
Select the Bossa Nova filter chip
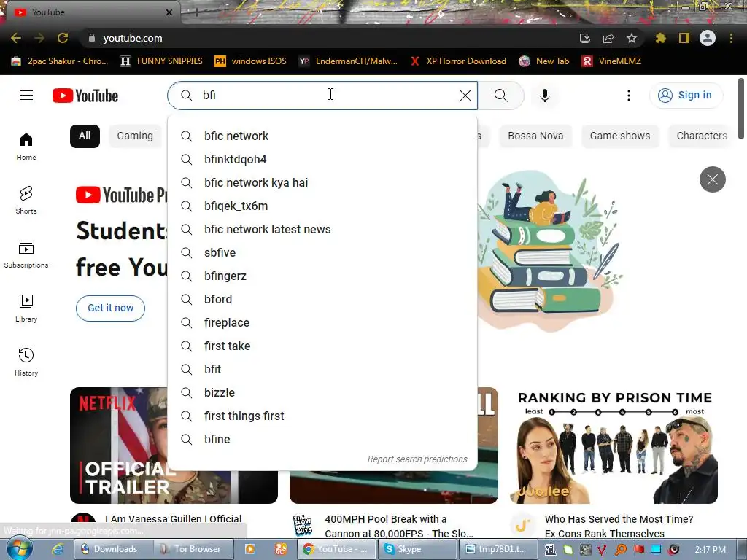pyautogui.click(x=535, y=136)
